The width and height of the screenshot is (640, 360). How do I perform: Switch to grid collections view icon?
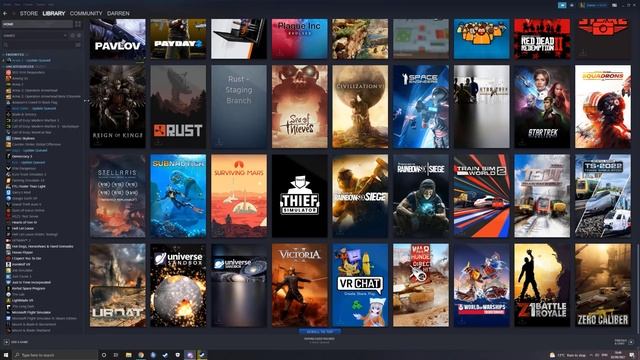pos(78,24)
